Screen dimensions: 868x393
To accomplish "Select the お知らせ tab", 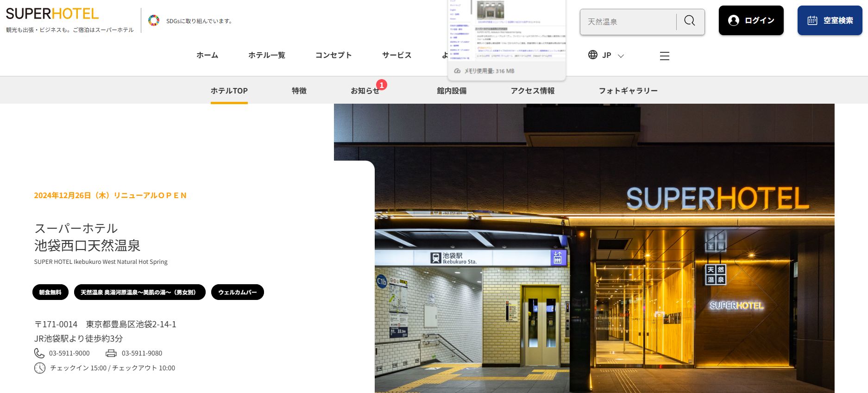I will coord(365,91).
